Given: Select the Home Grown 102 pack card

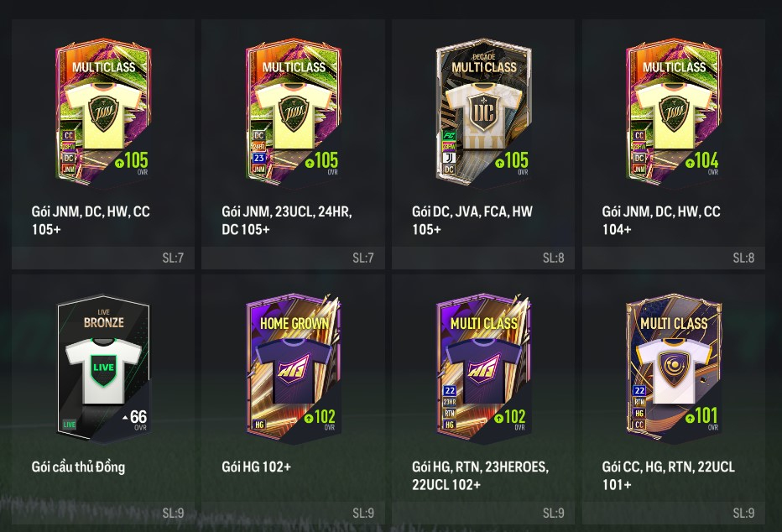Looking at the screenshot, I should [x=294, y=368].
